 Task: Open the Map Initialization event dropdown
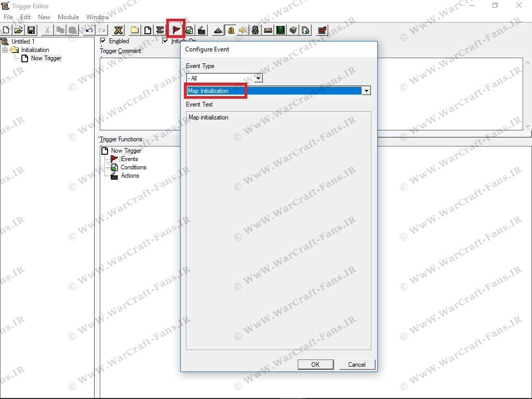(366, 91)
